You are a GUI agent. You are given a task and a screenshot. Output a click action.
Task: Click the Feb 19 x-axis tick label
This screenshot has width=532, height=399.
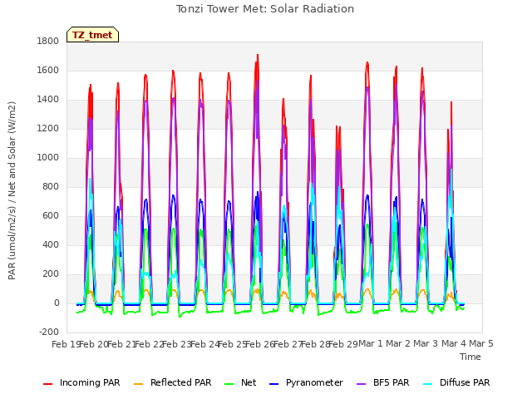(x=65, y=344)
